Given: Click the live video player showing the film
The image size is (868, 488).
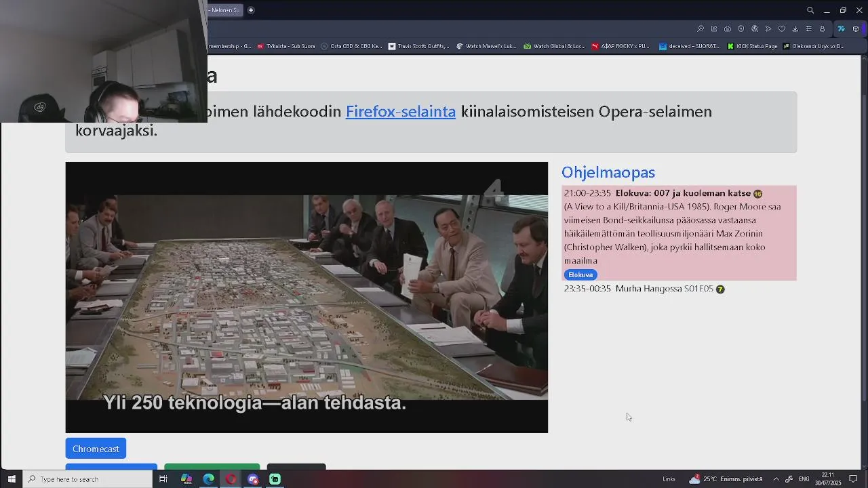Looking at the screenshot, I should pyautogui.click(x=307, y=298).
